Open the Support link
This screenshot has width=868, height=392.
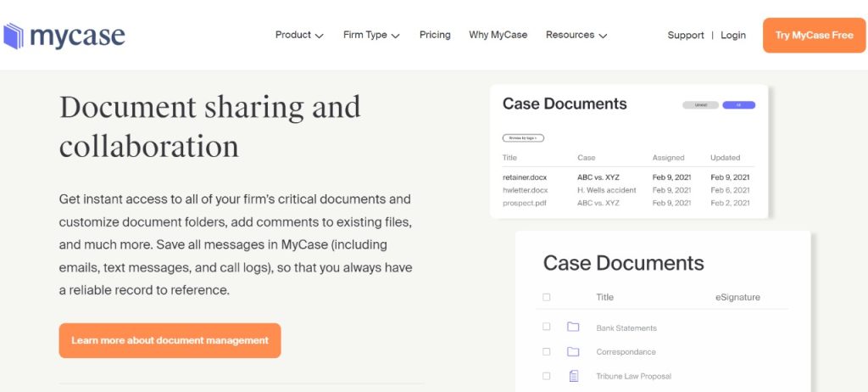pyautogui.click(x=685, y=36)
